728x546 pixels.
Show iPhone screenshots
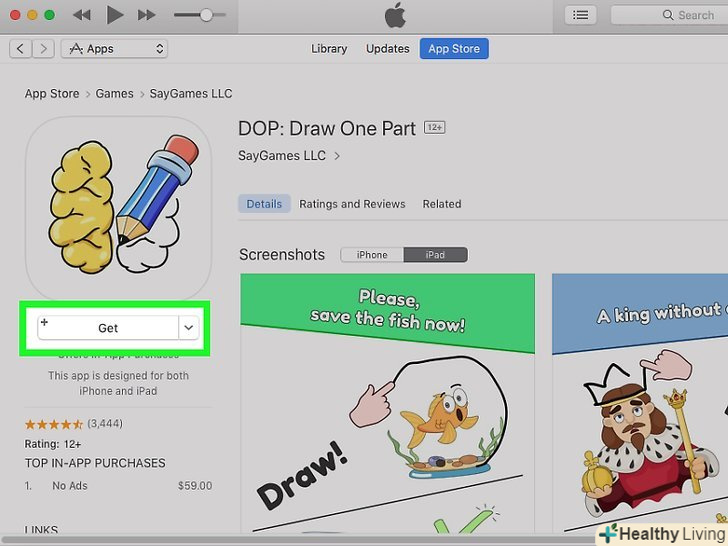point(372,255)
